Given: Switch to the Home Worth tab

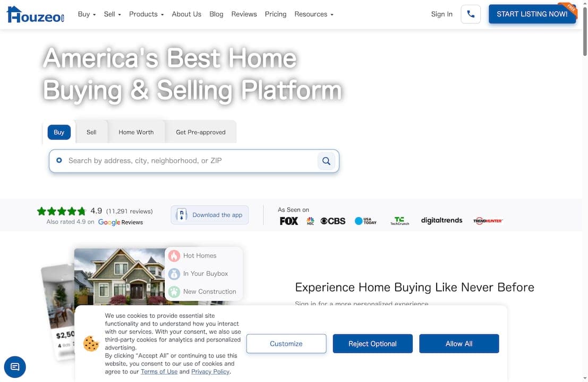Looking at the screenshot, I should pos(136,132).
